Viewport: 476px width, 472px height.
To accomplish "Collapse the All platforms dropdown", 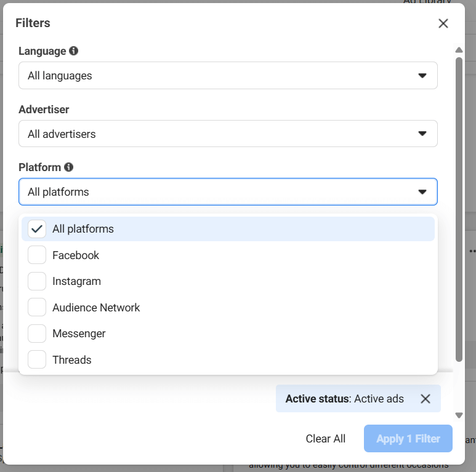I will pos(228,192).
